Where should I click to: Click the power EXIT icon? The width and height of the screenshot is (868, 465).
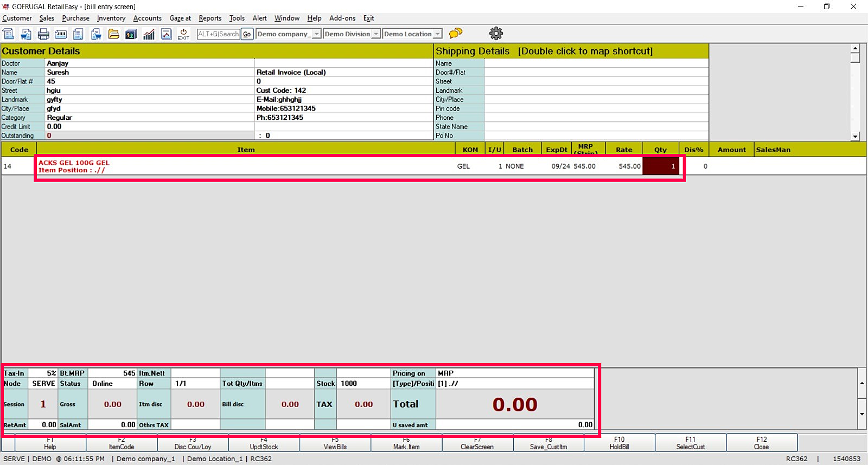[183, 34]
